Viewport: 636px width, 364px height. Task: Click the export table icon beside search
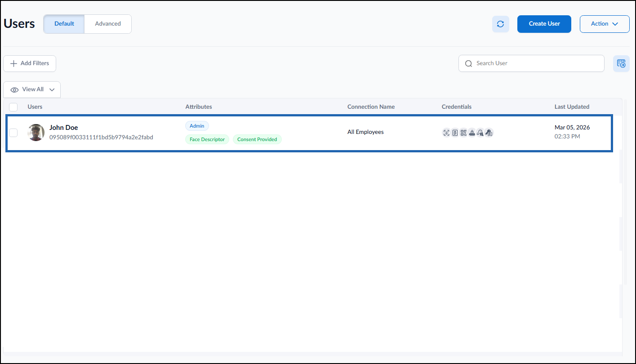pyautogui.click(x=621, y=63)
